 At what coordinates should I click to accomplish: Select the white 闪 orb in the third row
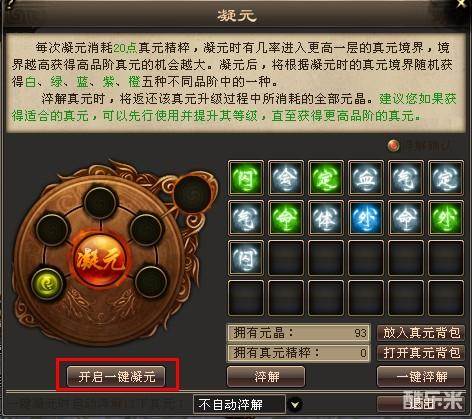tap(246, 258)
